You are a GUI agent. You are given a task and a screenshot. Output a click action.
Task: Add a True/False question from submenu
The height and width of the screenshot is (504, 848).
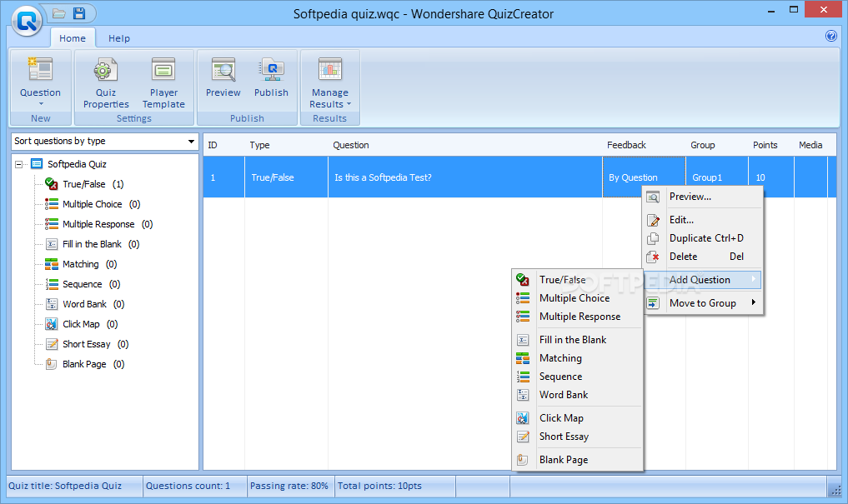pyautogui.click(x=578, y=280)
